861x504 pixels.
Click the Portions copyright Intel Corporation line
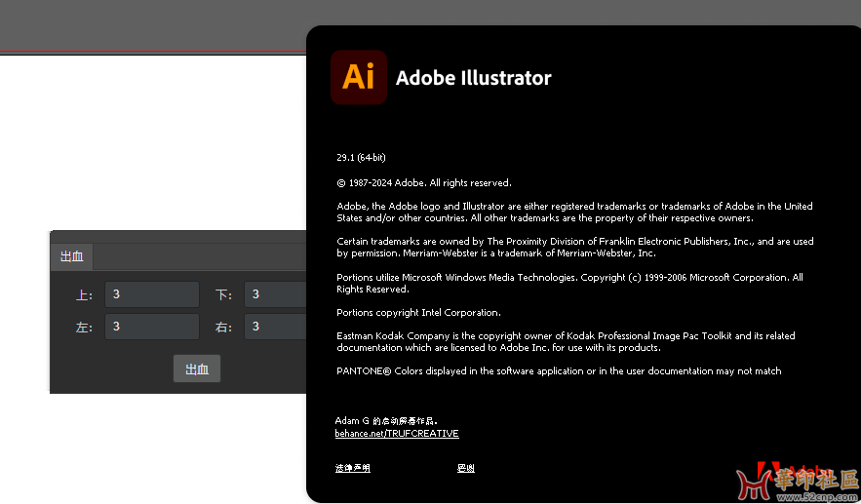click(x=418, y=313)
